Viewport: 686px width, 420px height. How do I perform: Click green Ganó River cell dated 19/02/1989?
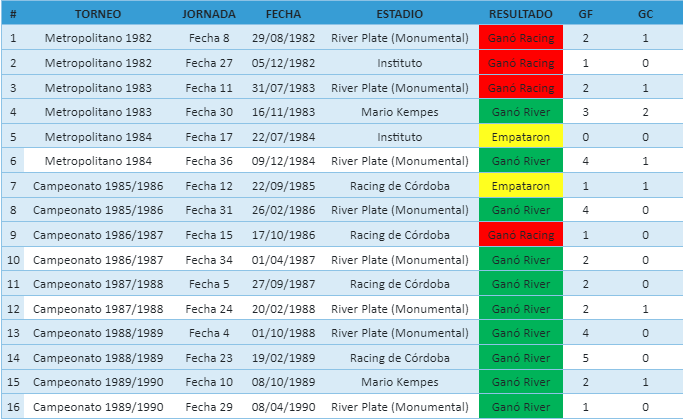tap(521, 357)
